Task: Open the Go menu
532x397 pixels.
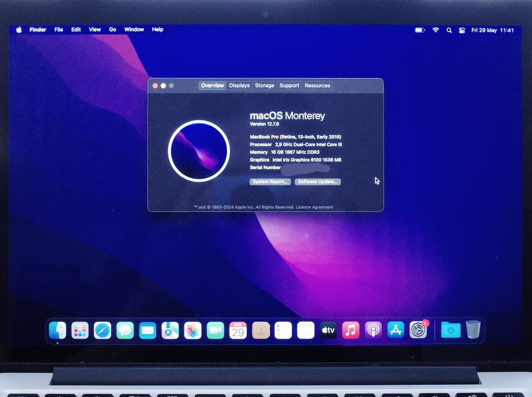Action: [x=112, y=30]
